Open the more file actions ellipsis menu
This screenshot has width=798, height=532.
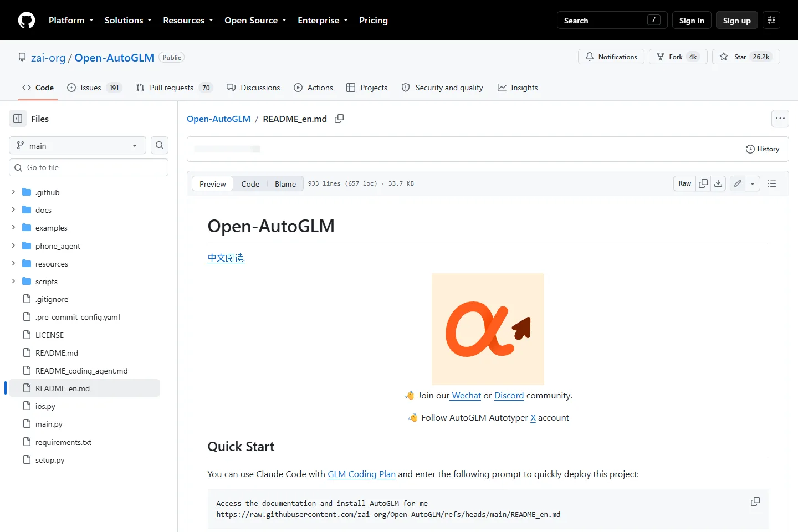coord(780,119)
